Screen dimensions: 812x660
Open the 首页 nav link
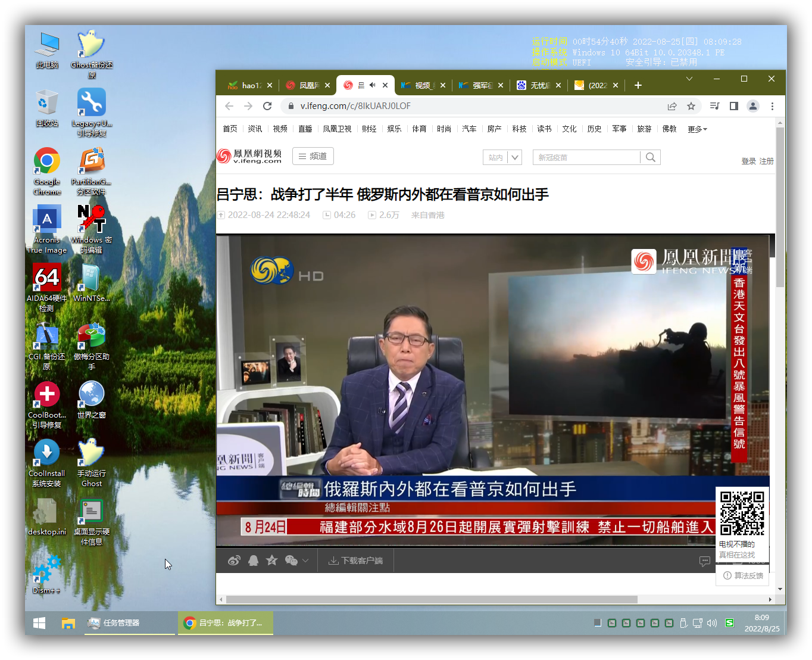[230, 129]
